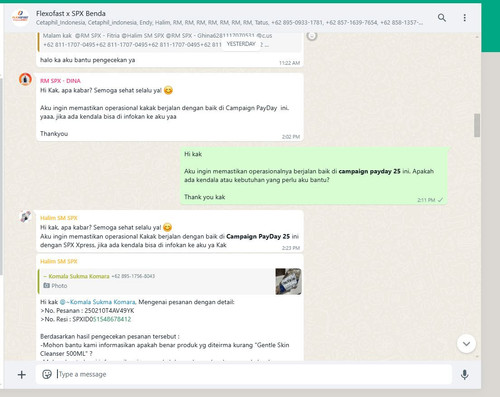Click the reaction emoji icon beside quoted message

312,35
